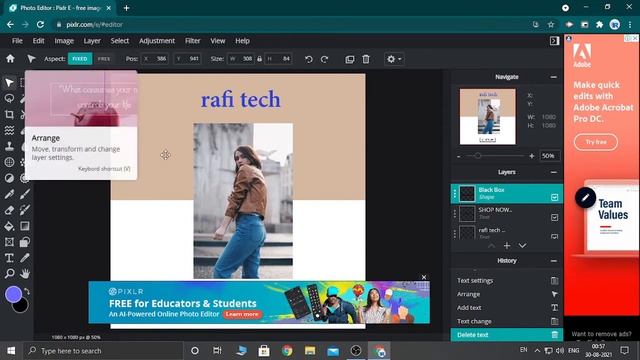
Task: Toggle visibility of Black Box layer
Action: coord(554,198)
